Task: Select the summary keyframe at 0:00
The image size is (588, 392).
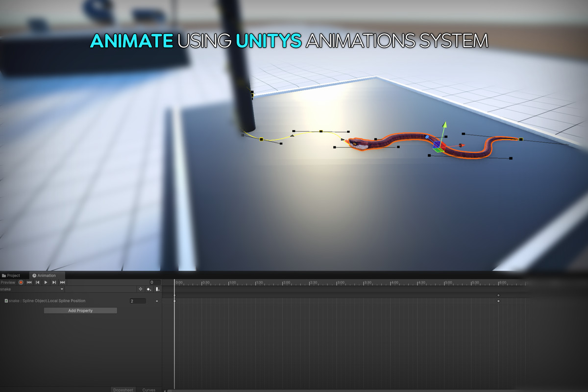Action: pos(174,295)
